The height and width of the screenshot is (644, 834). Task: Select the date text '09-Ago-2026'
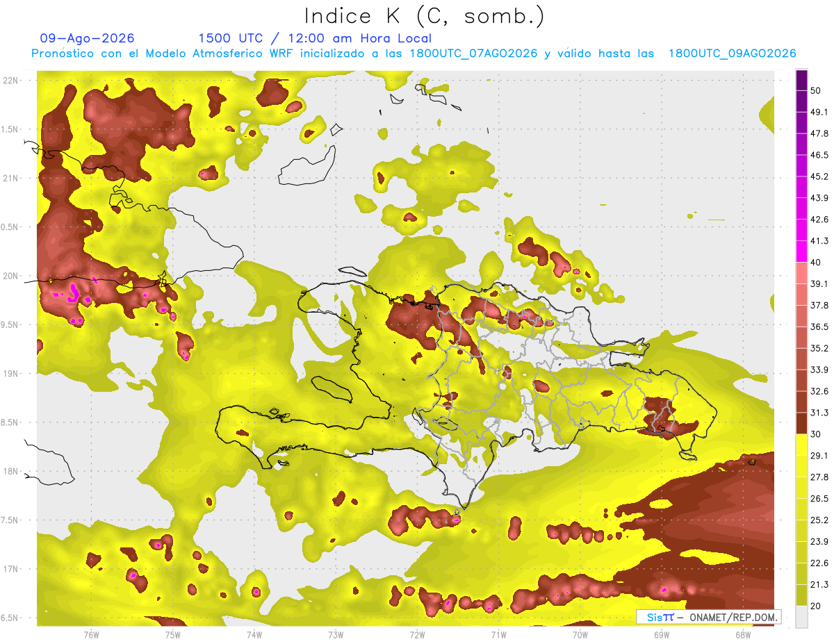[88, 38]
